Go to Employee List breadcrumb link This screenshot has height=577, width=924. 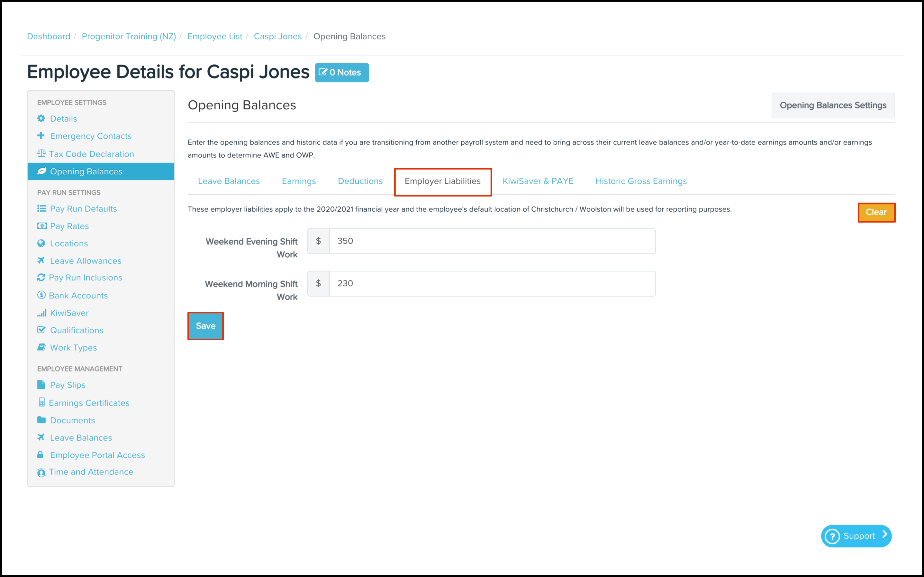215,36
